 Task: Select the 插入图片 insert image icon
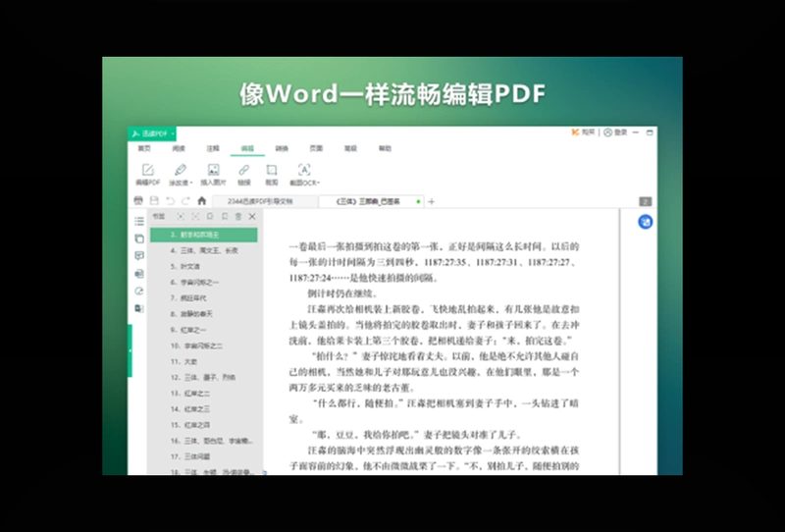(213, 170)
